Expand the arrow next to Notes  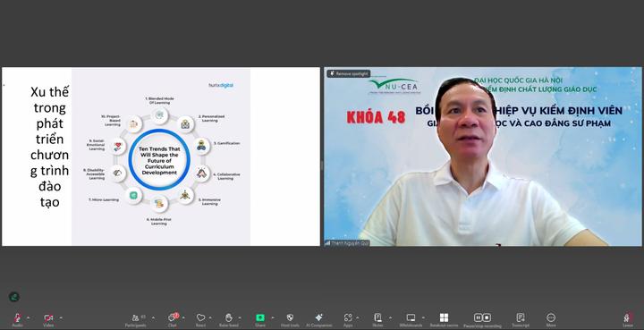pos(389,317)
